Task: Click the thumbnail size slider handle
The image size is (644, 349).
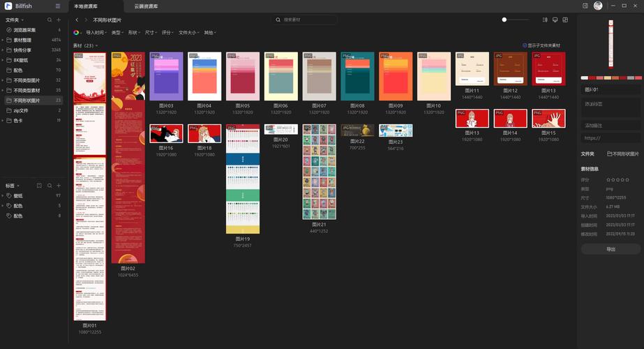Action: click(504, 20)
